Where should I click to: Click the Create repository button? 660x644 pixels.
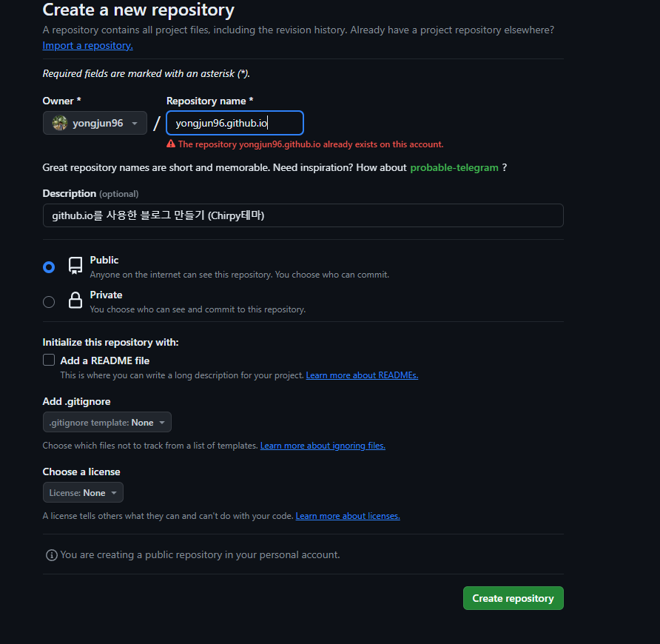(513, 598)
